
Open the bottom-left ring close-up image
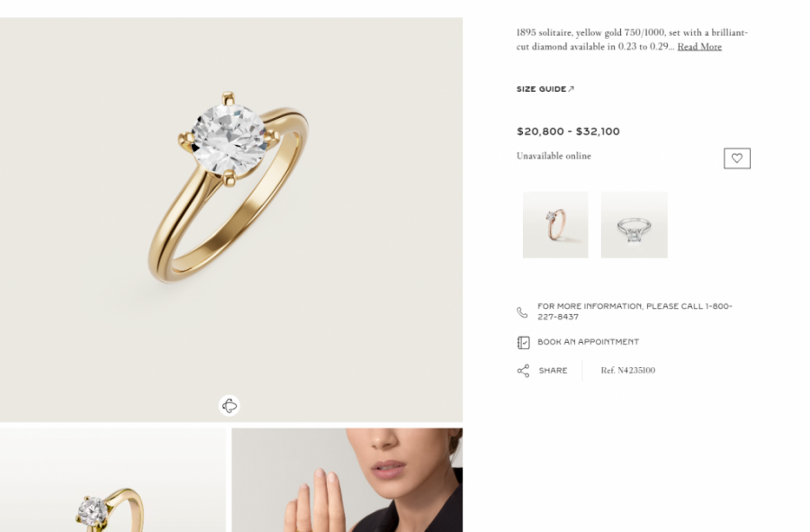(x=112, y=480)
